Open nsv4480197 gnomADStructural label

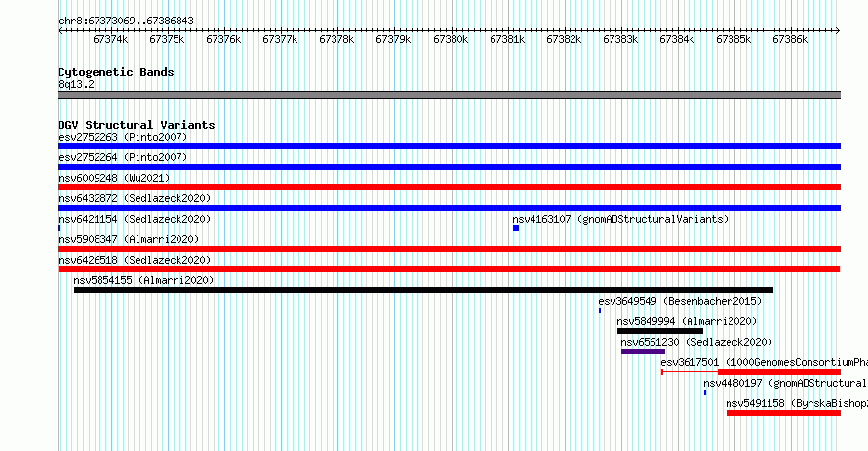pyautogui.click(x=785, y=383)
